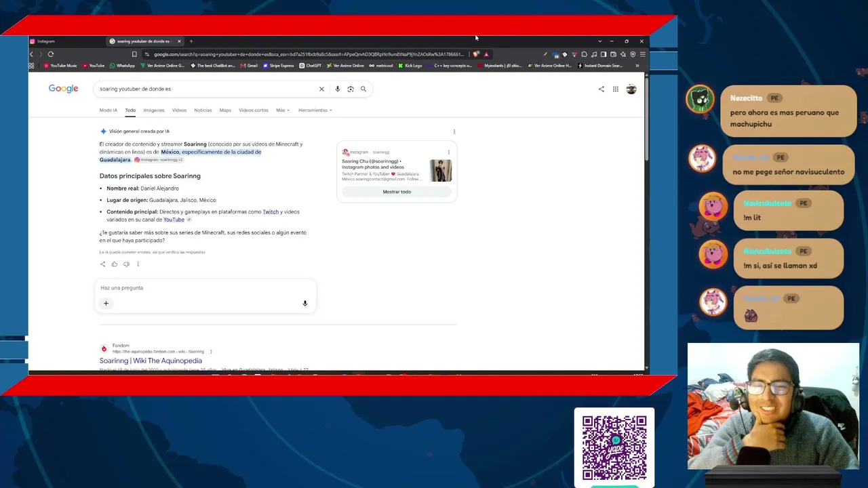Viewport: 868px width, 488px height.
Task: Go back to the previous browser page
Action: click(31, 54)
